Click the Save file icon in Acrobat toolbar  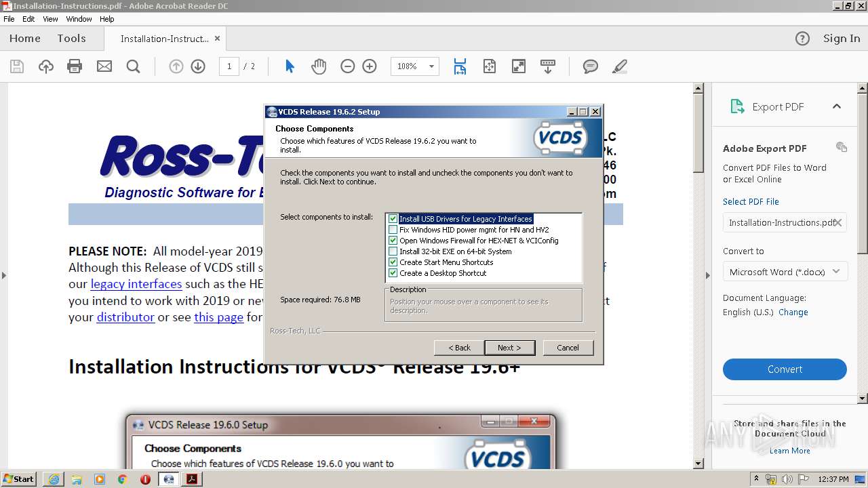click(x=17, y=66)
